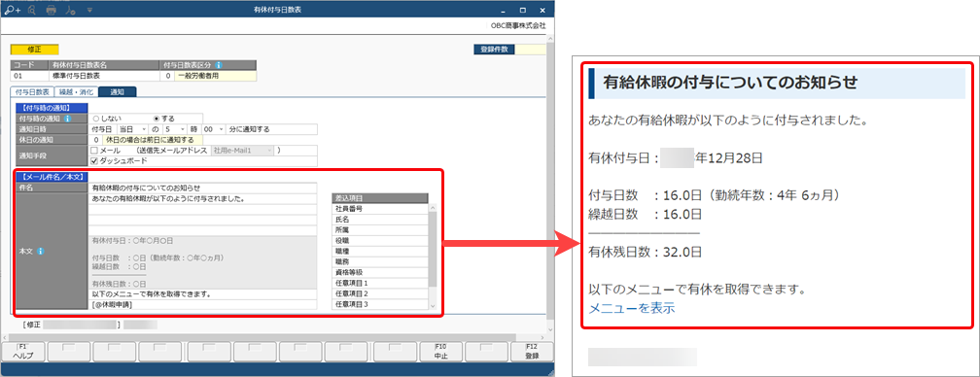Click the 差込項目 list scroll down arrow
980x377 pixels.
432,305
